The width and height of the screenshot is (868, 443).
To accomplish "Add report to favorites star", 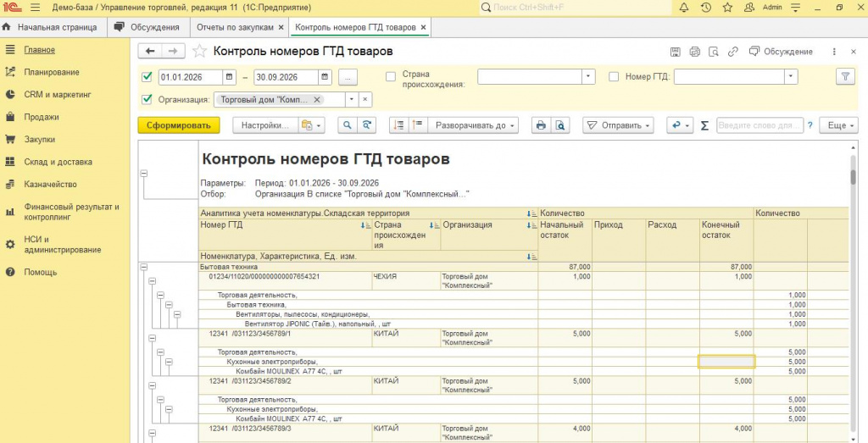I will [x=199, y=52].
